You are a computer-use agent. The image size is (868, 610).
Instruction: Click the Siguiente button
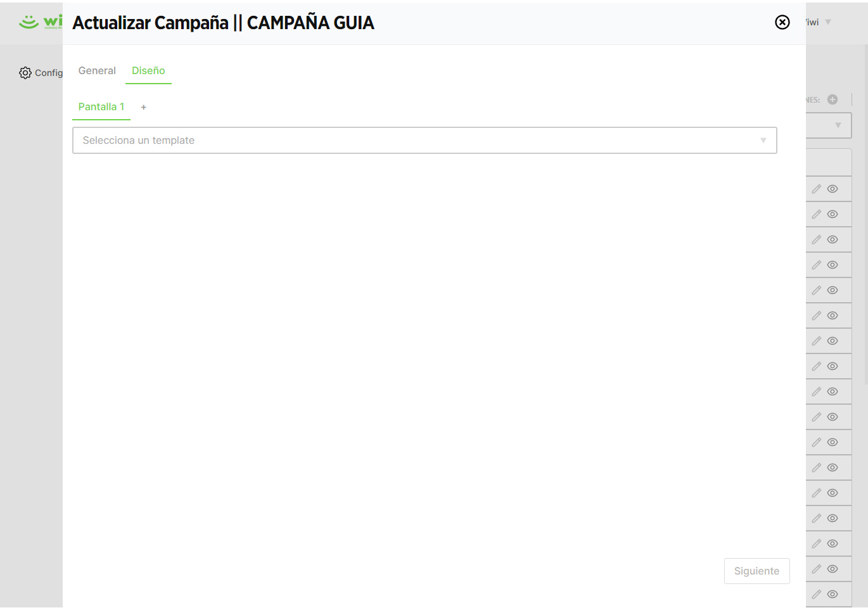756,571
